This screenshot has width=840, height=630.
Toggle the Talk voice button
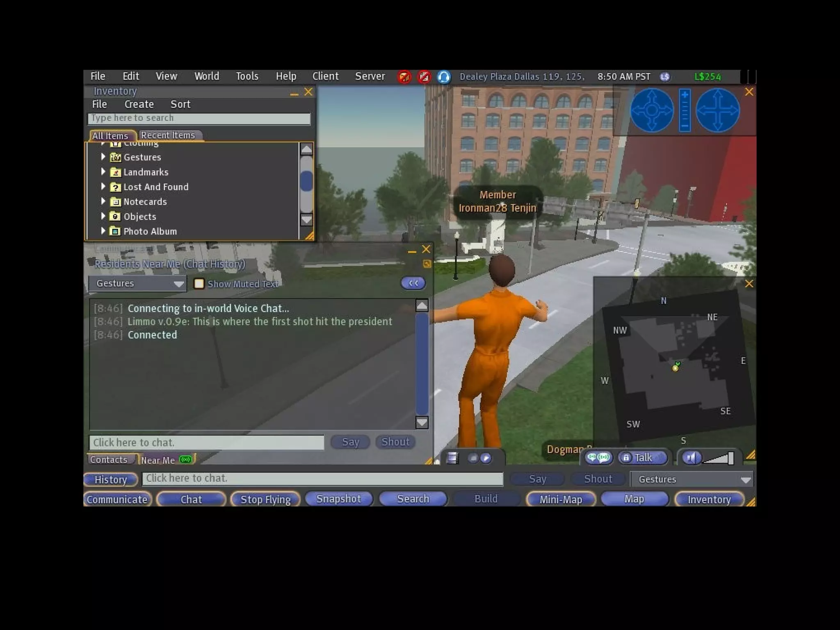(x=643, y=457)
